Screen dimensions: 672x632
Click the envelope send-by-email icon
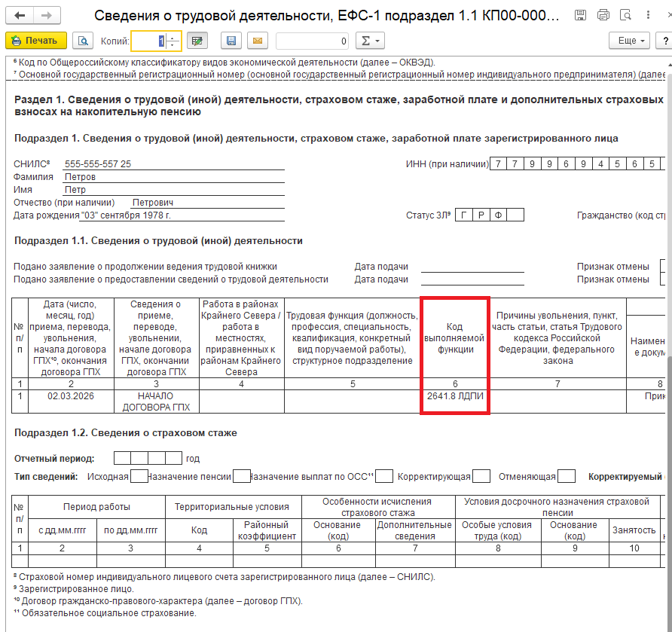pos(258,41)
